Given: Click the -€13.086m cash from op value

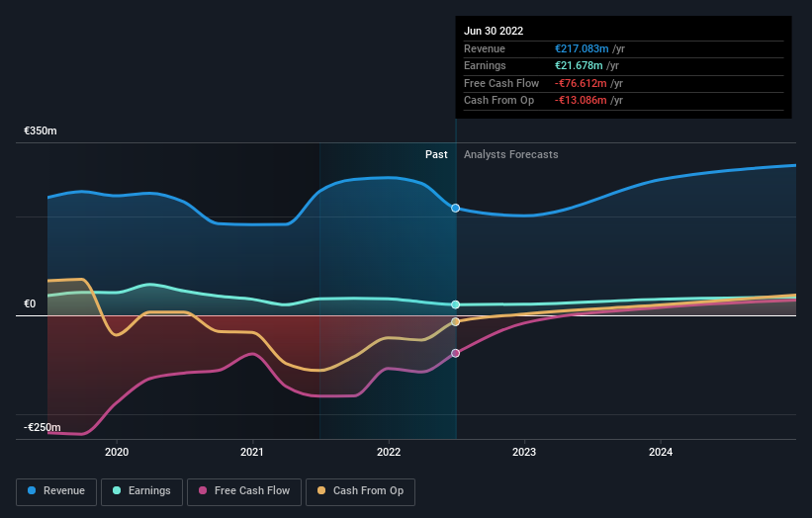Looking at the screenshot, I should [x=581, y=101].
